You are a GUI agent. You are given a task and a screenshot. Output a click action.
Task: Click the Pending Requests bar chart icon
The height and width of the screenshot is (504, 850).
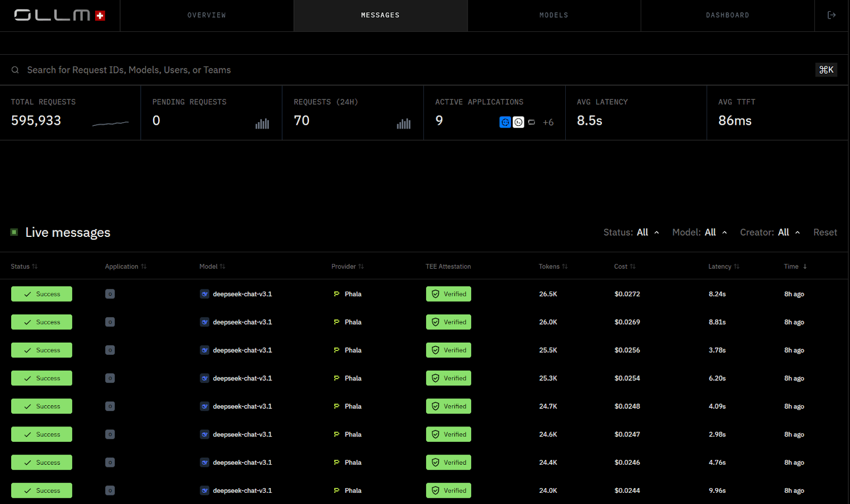point(262,124)
